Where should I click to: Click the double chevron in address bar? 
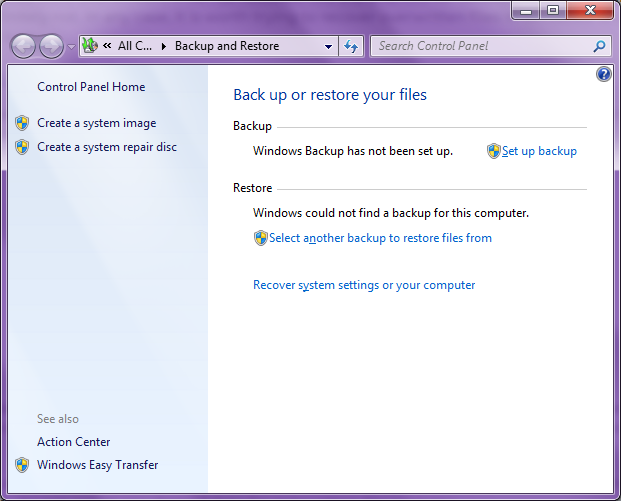tap(107, 46)
